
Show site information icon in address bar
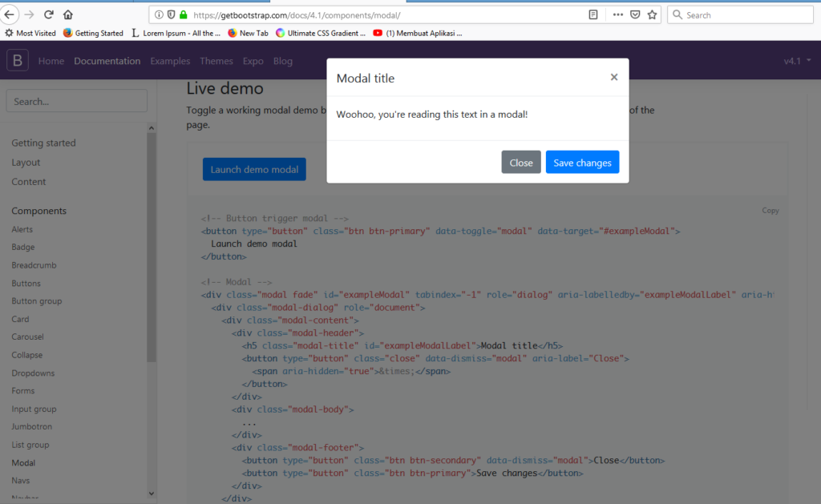tap(159, 14)
